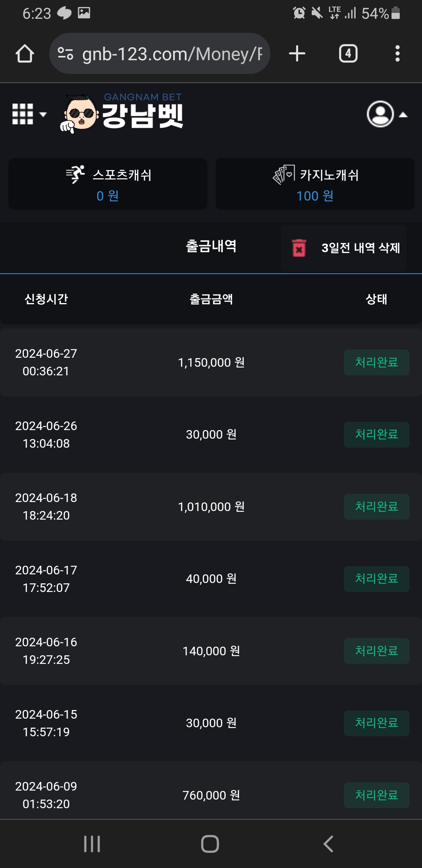Viewport: 422px width, 868px height.
Task: Open site info icon in address bar
Action: pyautogui.click(x=65, y=54)
